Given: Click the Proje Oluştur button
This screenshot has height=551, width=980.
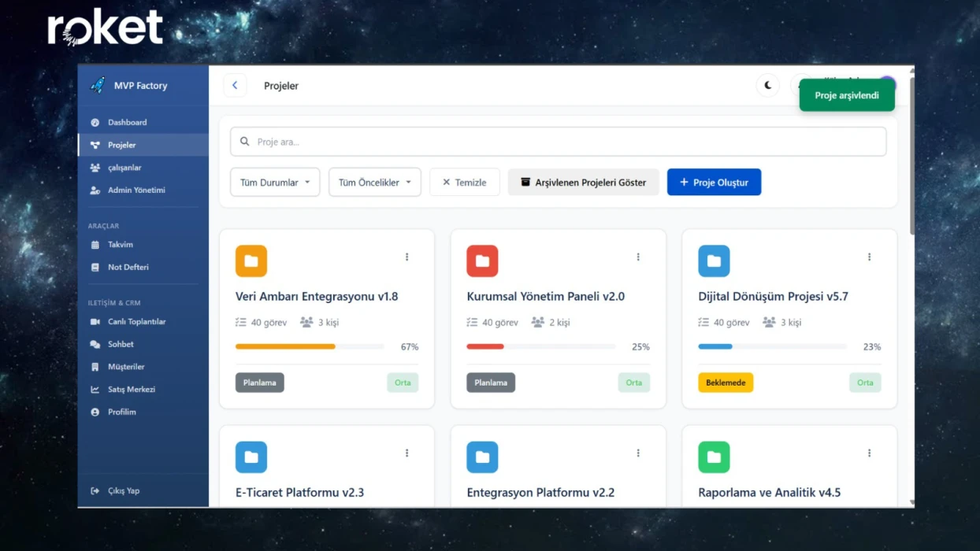Looking at the screenshot, I should coord(714,183).
